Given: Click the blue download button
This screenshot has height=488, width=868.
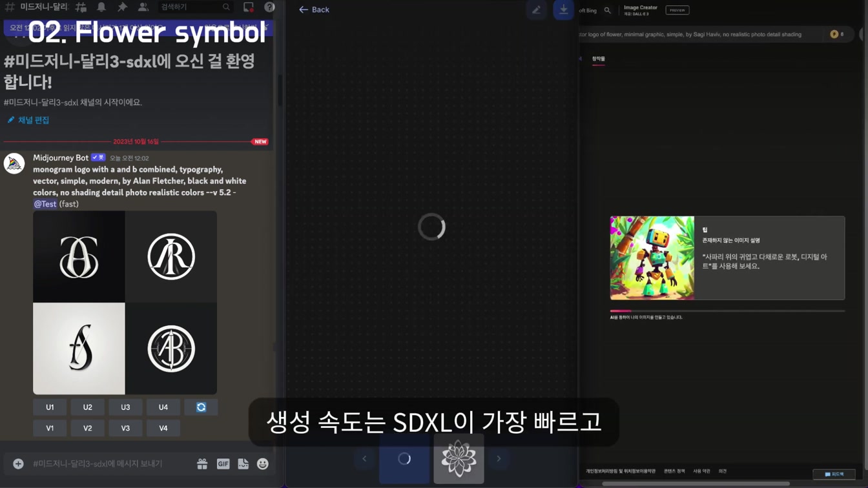Looking at the screenshot, I should click(x=563, y=10).
